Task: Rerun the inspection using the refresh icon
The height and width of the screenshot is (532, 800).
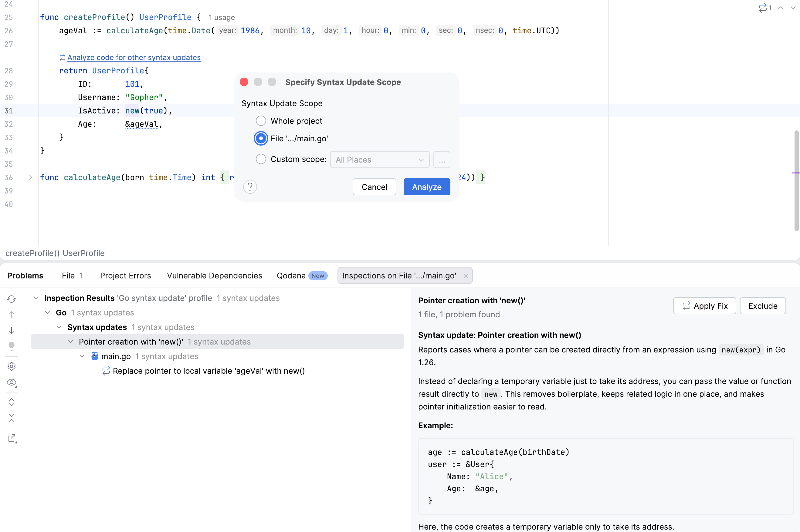Action: tap(12, 299)
